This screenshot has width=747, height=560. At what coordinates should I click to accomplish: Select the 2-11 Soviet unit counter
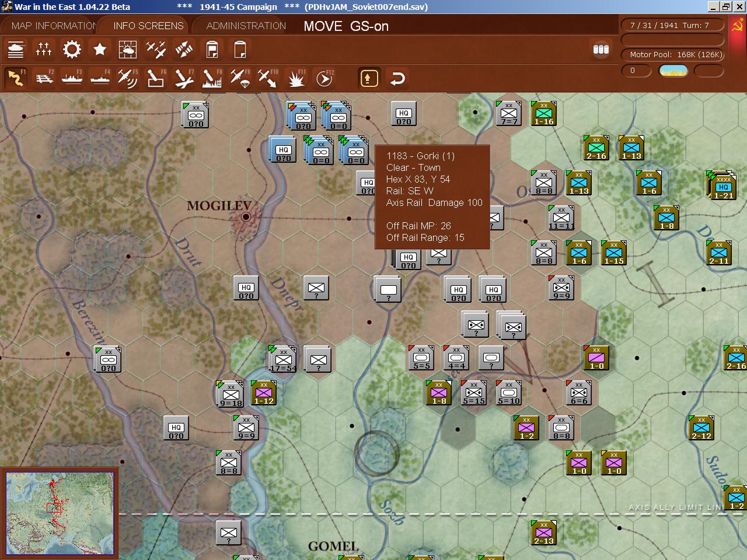coord(719,253)
